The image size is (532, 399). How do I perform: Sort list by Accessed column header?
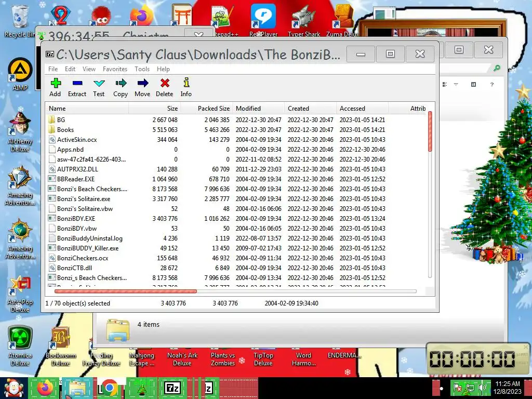[x=362, y=109]
